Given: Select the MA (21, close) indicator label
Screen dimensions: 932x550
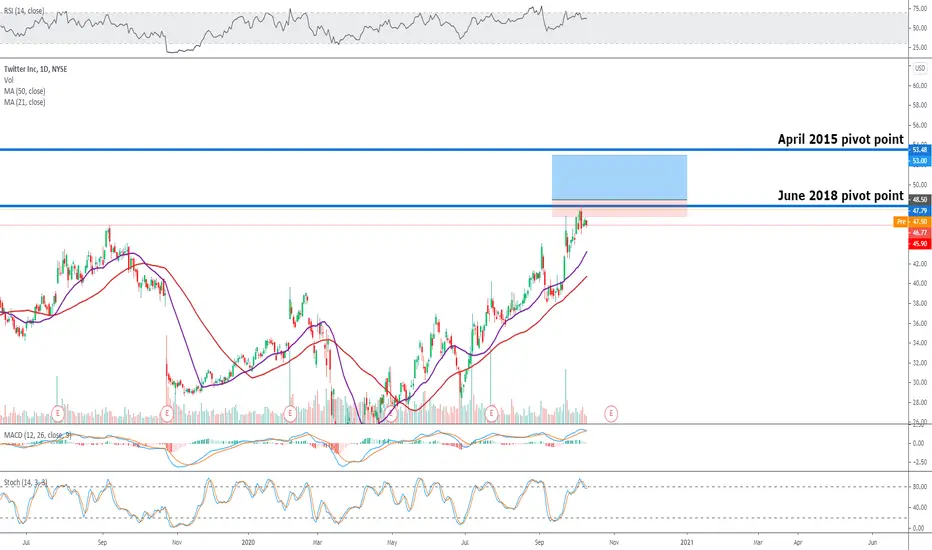Looking at the screenshot, I should (24, 102).
